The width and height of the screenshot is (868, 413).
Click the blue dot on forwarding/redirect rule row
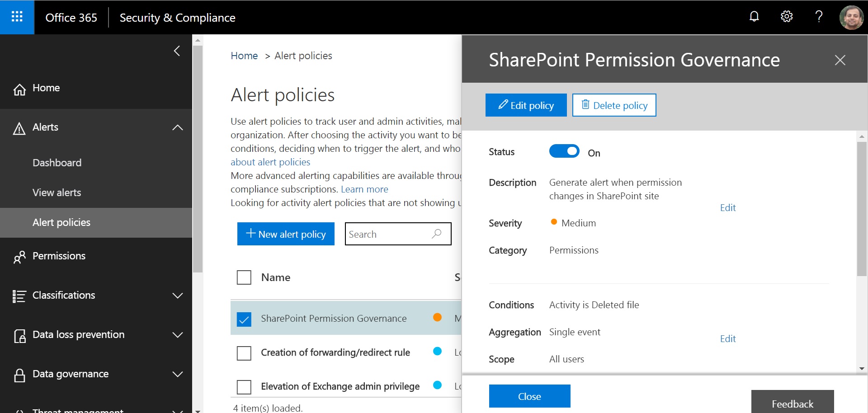[437, 351]
